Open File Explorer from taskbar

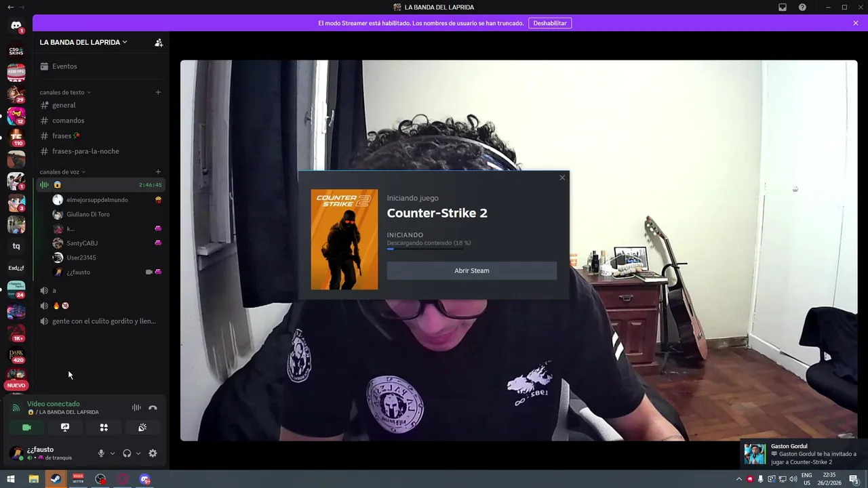coord(33,479)
